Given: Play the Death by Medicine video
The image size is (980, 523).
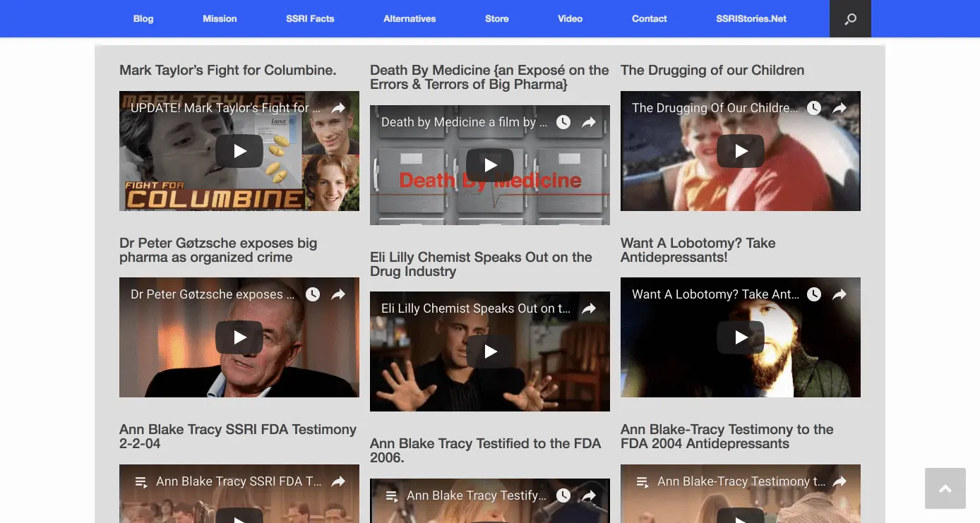Looking at the screenshot, I should coord(490,164).
